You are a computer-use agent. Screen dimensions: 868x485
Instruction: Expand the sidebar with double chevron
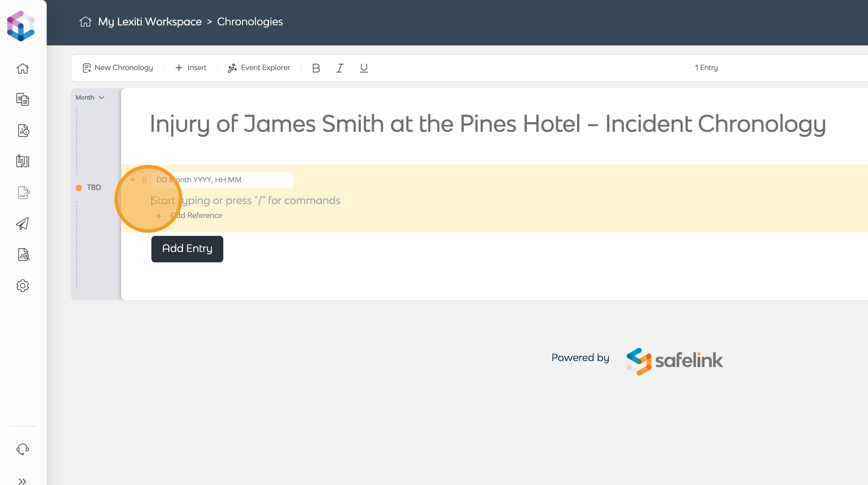(23, 481)
